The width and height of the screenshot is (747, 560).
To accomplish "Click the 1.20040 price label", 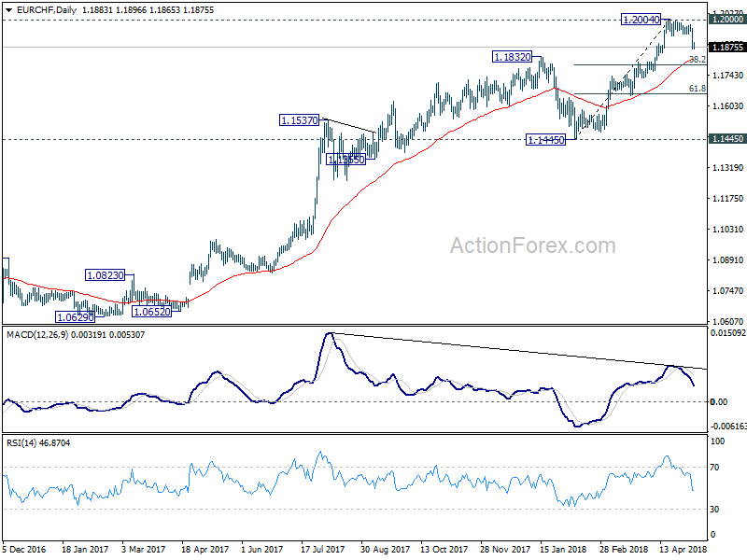I will [x=641, y=20].
